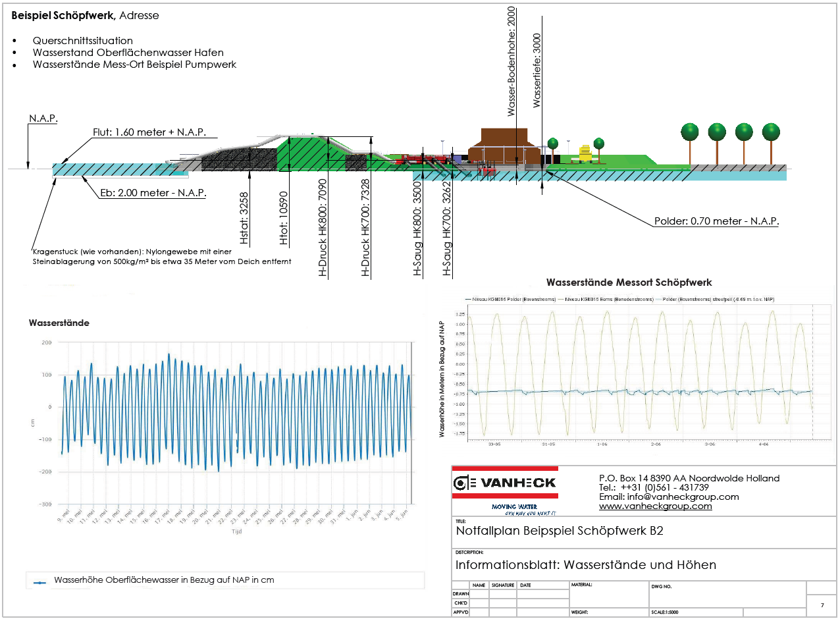Image resolution: width=840 pixels, height=621 pixels.
Task: Click the Wasserstände chart title on the left
Action: click(59, 323)
